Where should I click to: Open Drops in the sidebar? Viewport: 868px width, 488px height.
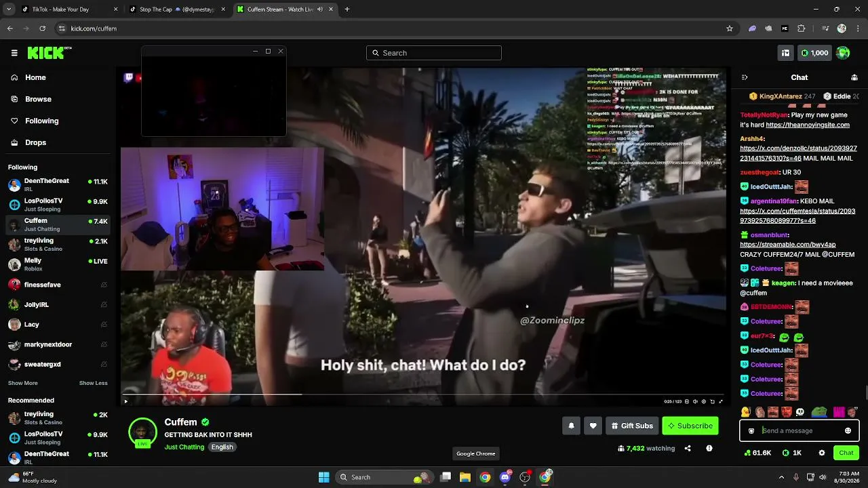(58, 142)
